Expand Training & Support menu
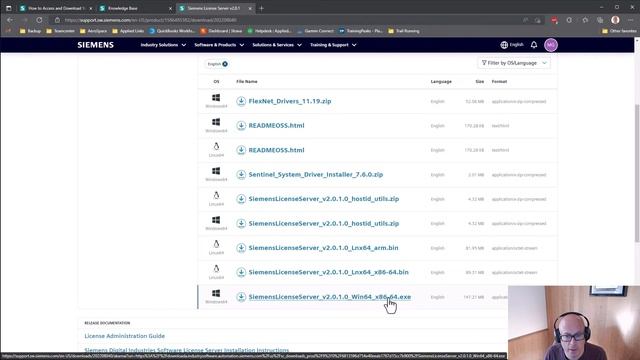 tap(333, 45)
